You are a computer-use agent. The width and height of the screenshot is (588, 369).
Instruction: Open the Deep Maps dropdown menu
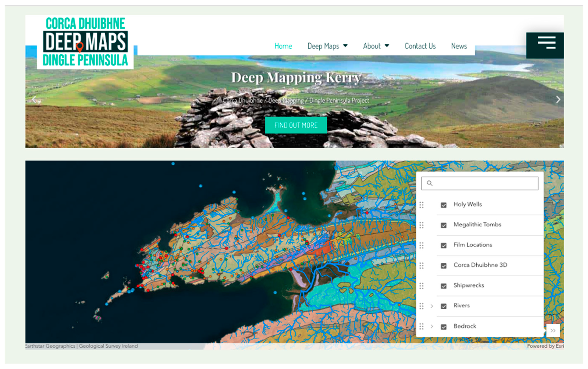click(x=327, y=46)
